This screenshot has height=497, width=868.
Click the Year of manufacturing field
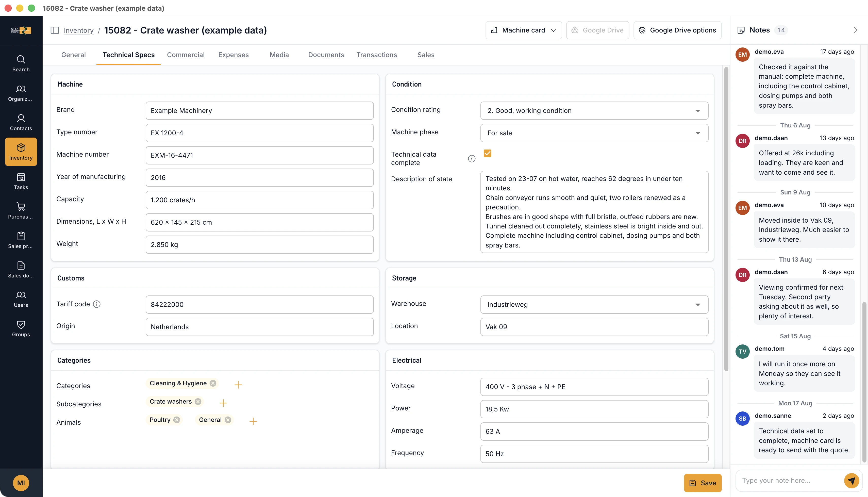(259, 177)
